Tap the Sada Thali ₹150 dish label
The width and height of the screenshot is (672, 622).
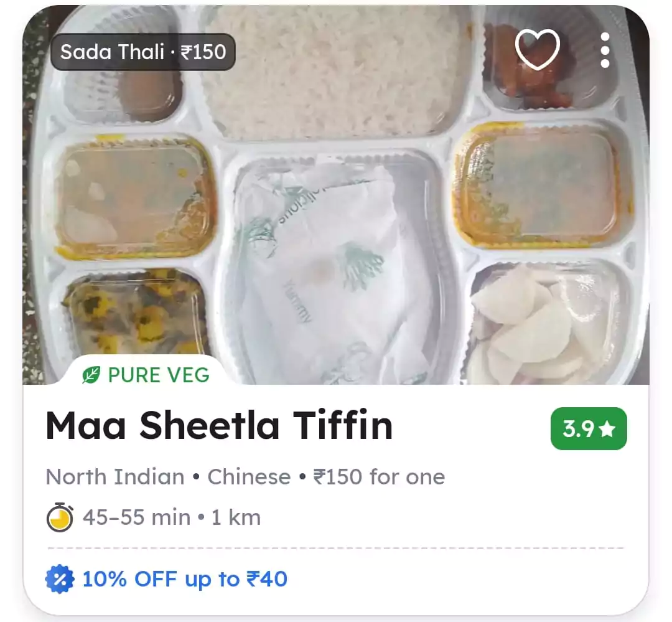pyautogui.click(x=142, y=52)
